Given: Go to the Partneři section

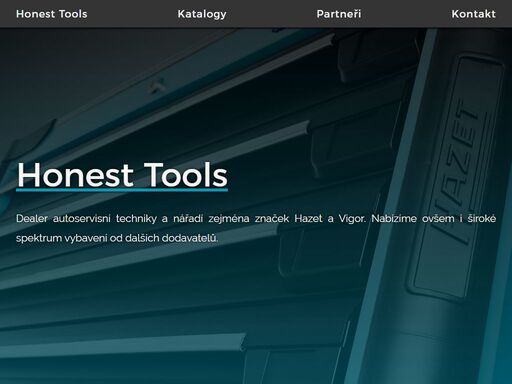Looking at the screenshot, I should point(339,14).
